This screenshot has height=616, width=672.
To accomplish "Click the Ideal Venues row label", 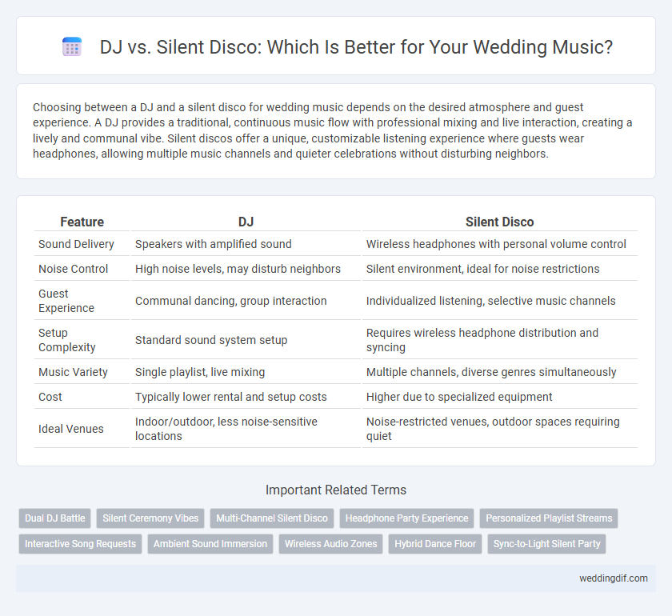I will 71,429.
